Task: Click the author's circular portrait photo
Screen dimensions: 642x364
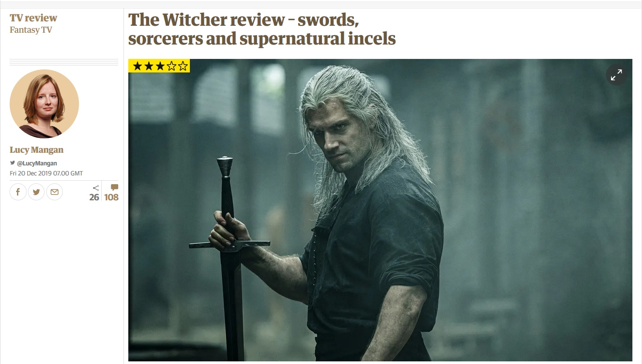Action: click(44, 104)
